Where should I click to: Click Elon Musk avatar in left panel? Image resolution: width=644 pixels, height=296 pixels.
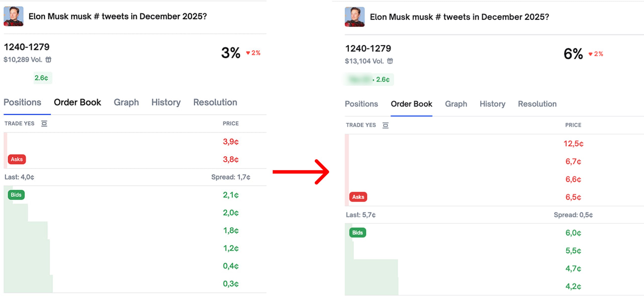point(14,16)
